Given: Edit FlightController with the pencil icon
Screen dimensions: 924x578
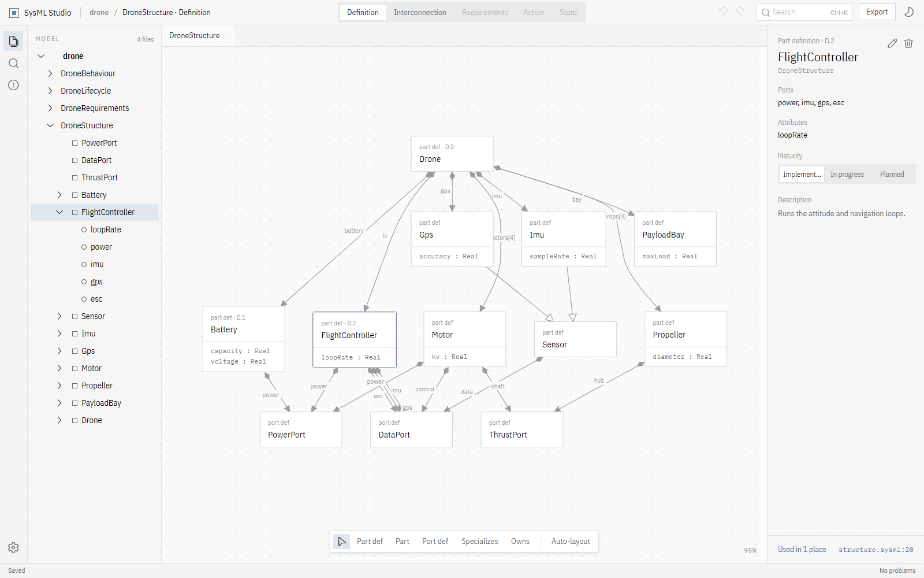Looking at the screenshot, I should (892, 43).
